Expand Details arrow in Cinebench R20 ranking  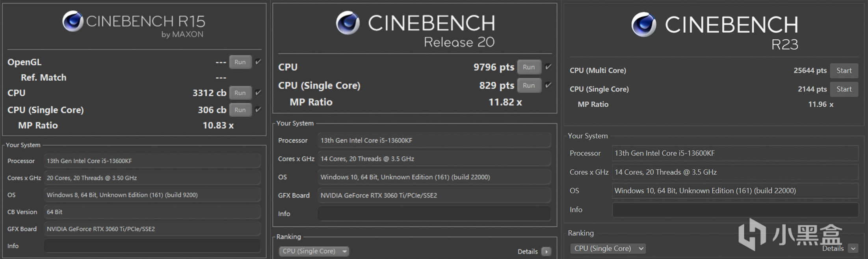coord(546,252)
